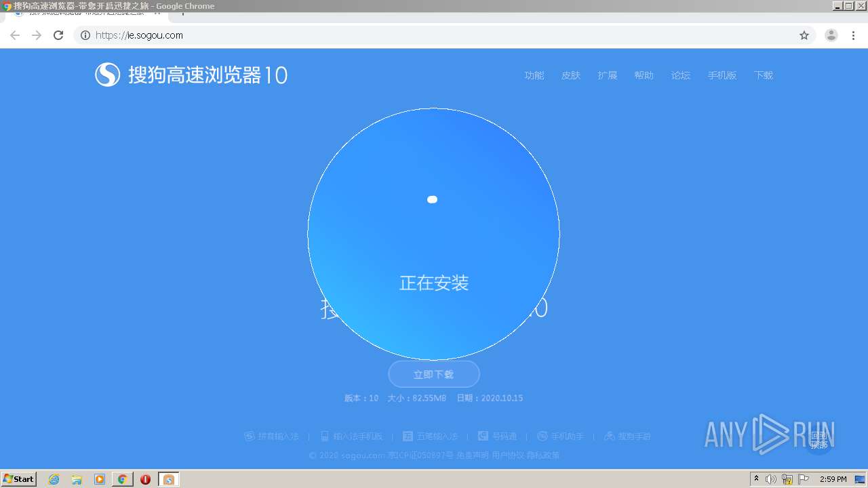
Task: Open the 号码通 footer link
Action: coord(497,436)
